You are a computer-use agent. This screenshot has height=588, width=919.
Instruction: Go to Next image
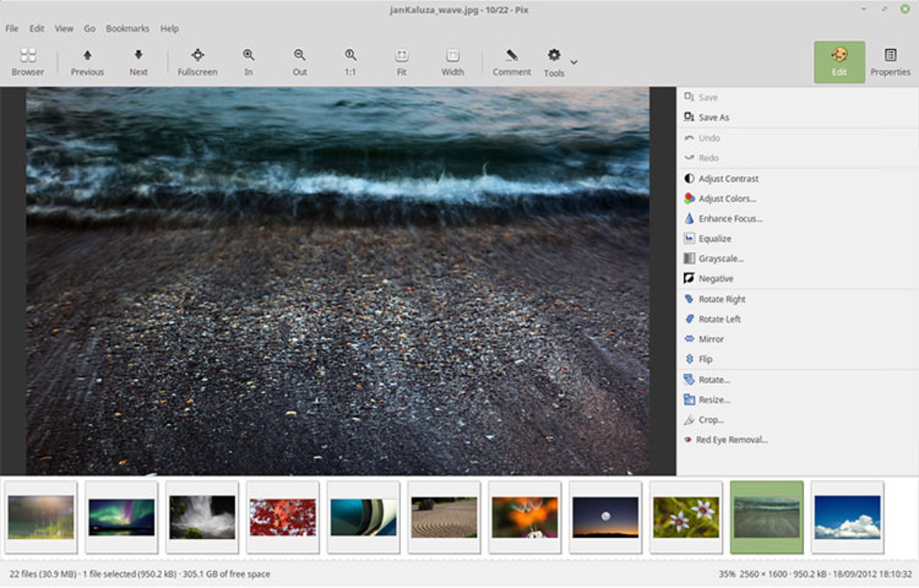tap(138, 62)
